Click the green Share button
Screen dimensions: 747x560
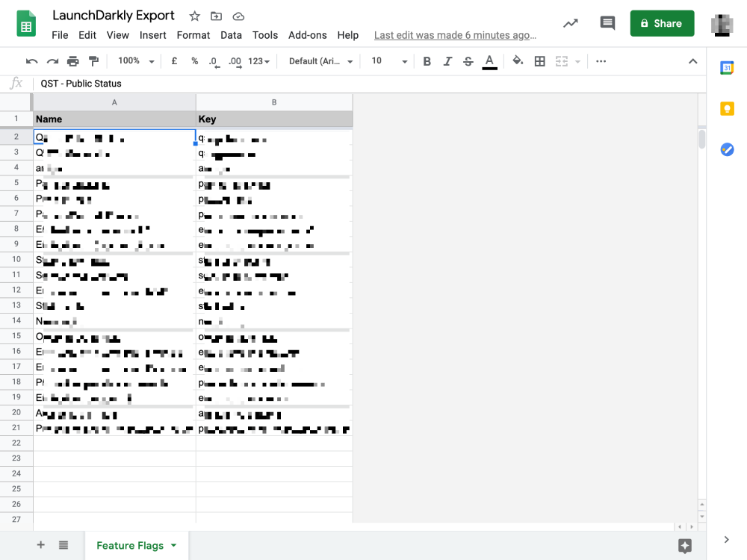(x=662, y=23)
